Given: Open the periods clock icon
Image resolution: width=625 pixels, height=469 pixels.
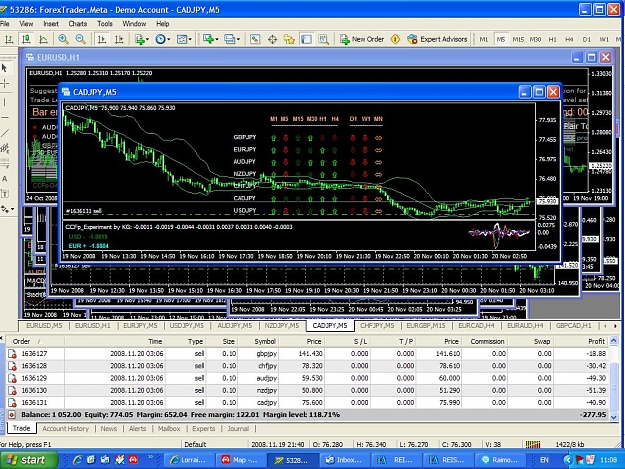Looking at the screenshot, I should coord(160,39).
